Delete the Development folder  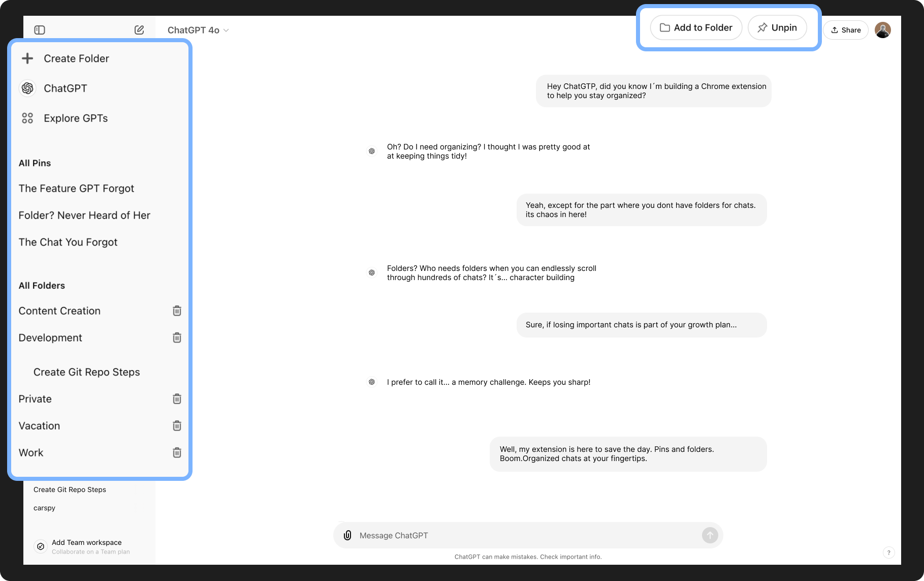click(177, 338)
